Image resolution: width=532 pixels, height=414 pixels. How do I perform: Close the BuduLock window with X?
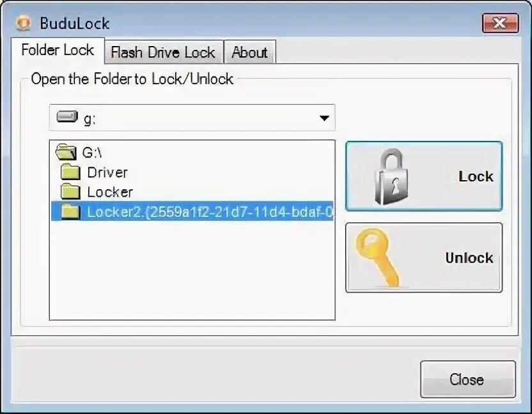click(x=500, y=23)
